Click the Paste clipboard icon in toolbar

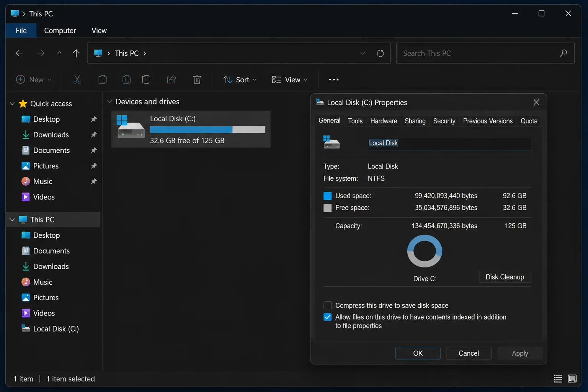pyautogui.click(x=126, y=80)
